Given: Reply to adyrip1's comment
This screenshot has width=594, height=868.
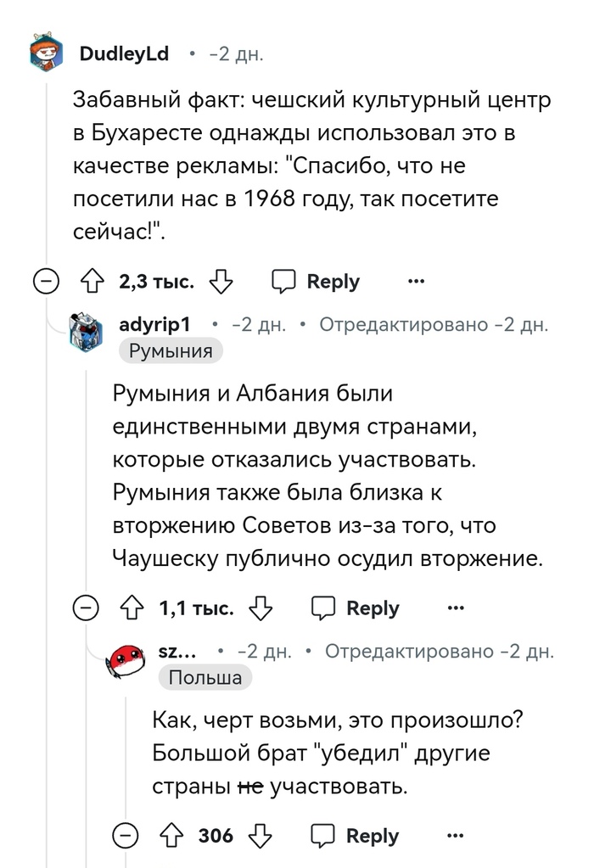Looking at the screenshot, I should tap(355, 608).
